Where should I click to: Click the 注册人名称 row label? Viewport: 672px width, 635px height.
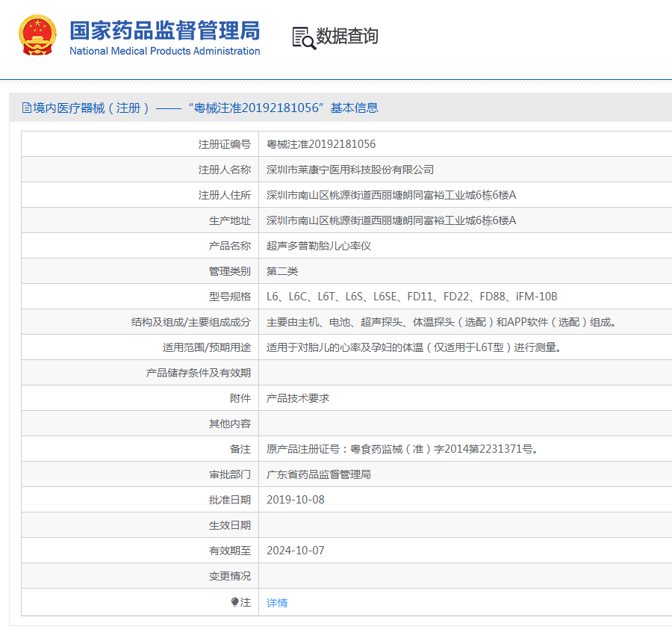pyautogui.click(x=225, y=170)
